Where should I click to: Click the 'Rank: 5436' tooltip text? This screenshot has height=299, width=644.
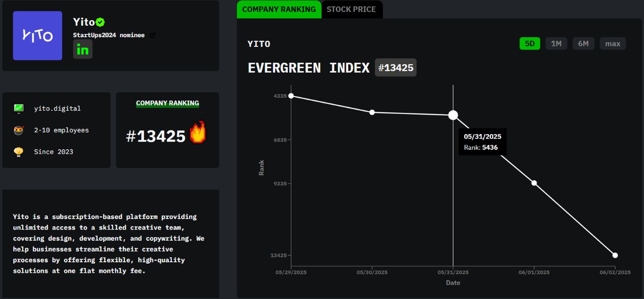point(481,147)
